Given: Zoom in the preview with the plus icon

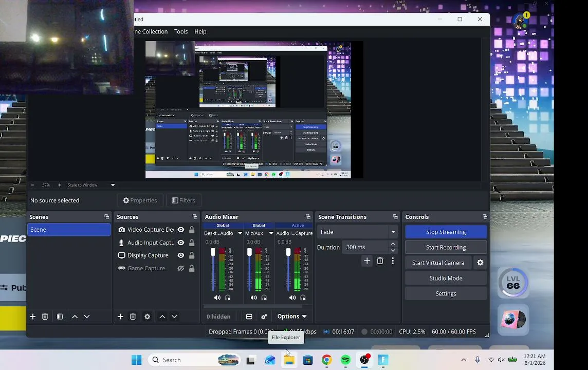Looking at the screenshot, I should pos(60,185).
